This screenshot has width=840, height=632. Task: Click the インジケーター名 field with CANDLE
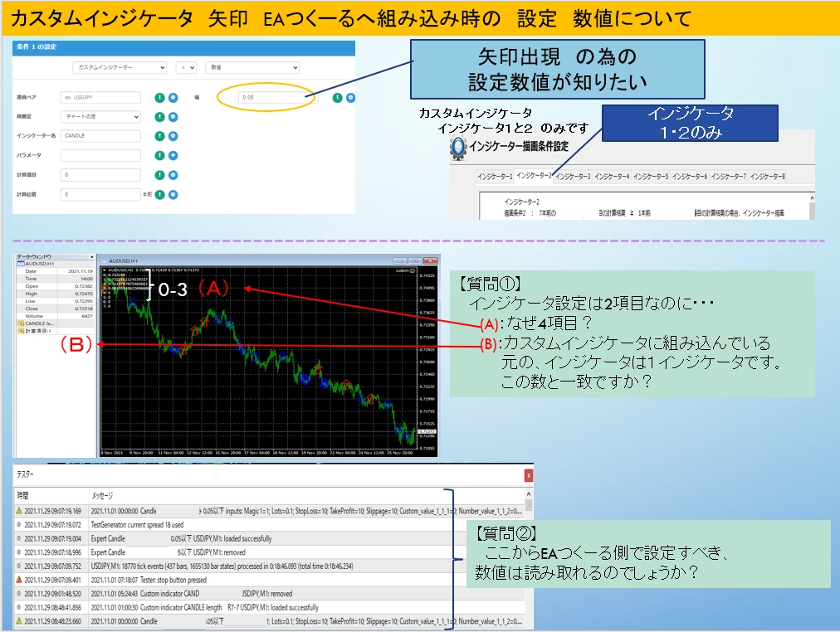click(101, 136)
